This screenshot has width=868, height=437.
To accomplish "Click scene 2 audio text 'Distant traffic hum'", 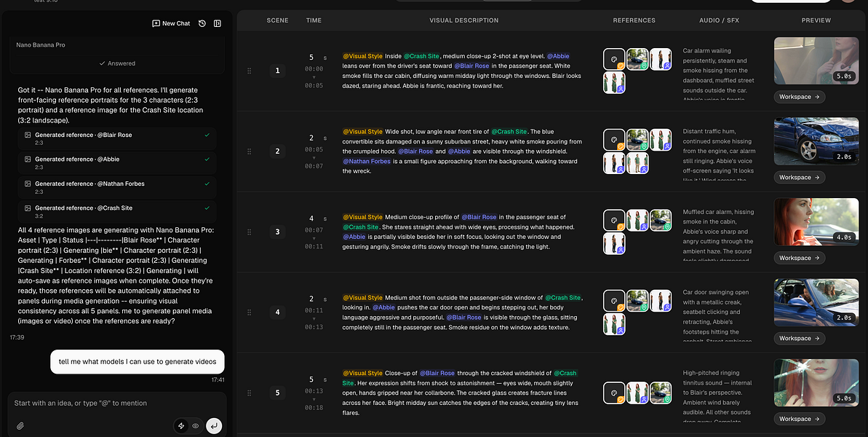I will pyautogui.click(x=709, y=131).
